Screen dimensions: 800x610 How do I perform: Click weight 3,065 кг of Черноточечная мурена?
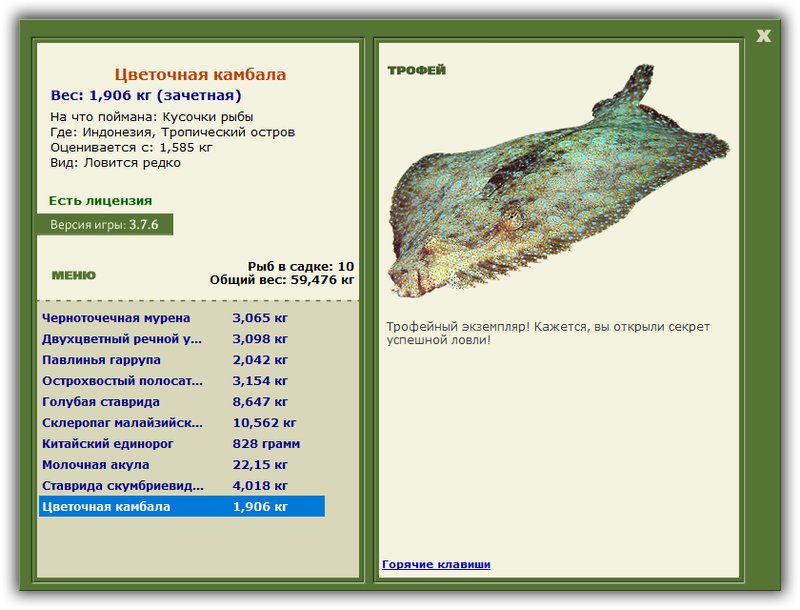[260, 318]
